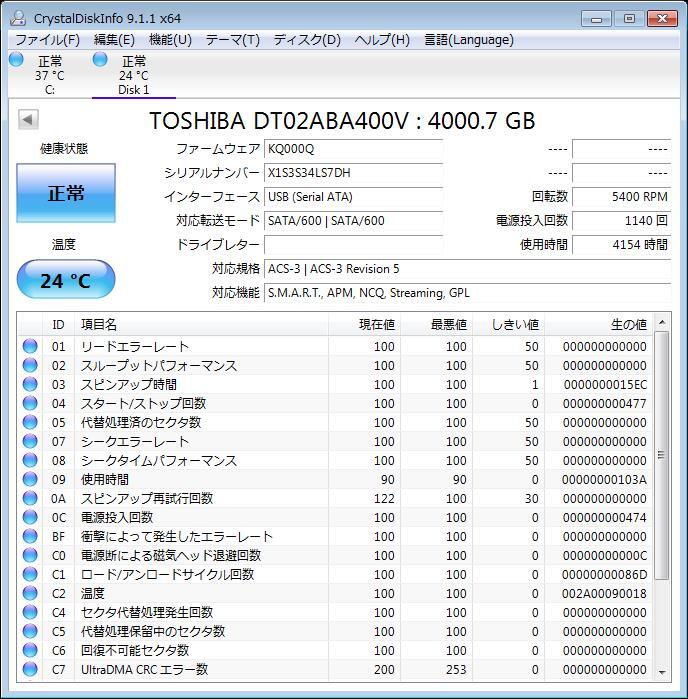Open the ディスク(D) menu

[307, 40]
